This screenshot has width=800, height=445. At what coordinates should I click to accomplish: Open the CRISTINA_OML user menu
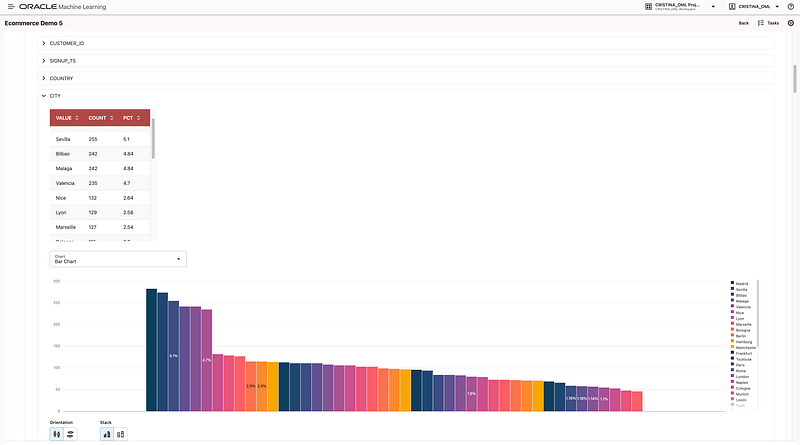[x=751, y=7]
